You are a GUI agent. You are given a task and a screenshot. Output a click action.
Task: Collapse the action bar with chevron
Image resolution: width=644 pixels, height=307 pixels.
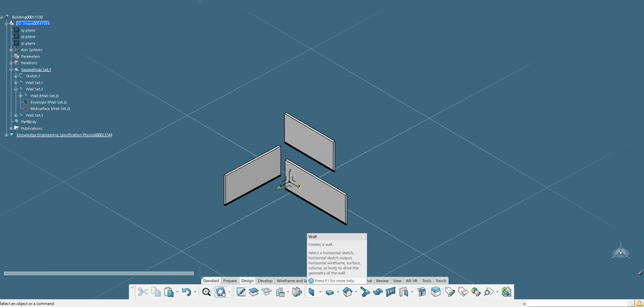click(132, 288)
